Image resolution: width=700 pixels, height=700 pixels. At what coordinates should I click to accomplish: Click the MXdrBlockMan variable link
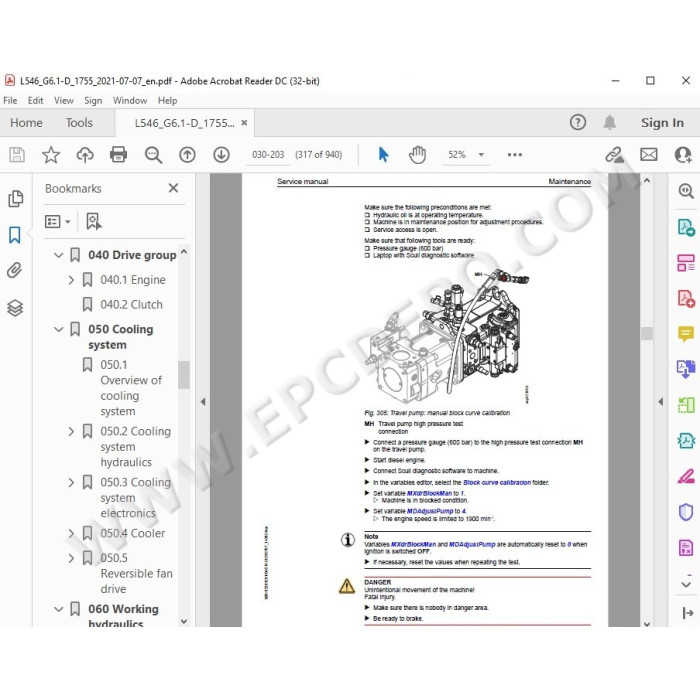[429, 493]
